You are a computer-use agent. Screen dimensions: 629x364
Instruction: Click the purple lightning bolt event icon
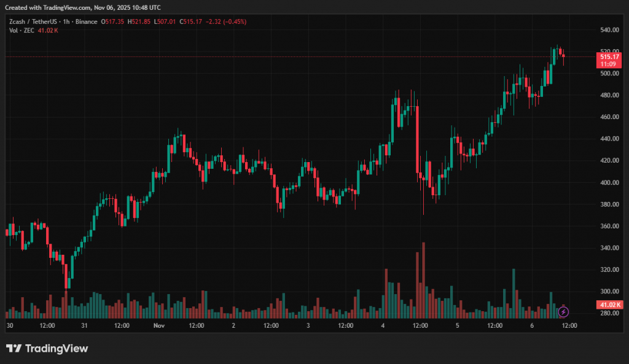(563, 312)
